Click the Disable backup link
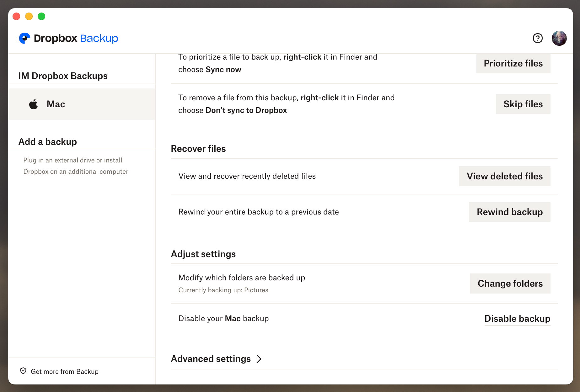Viewport: 580px width, 392px height. [517, 319]
